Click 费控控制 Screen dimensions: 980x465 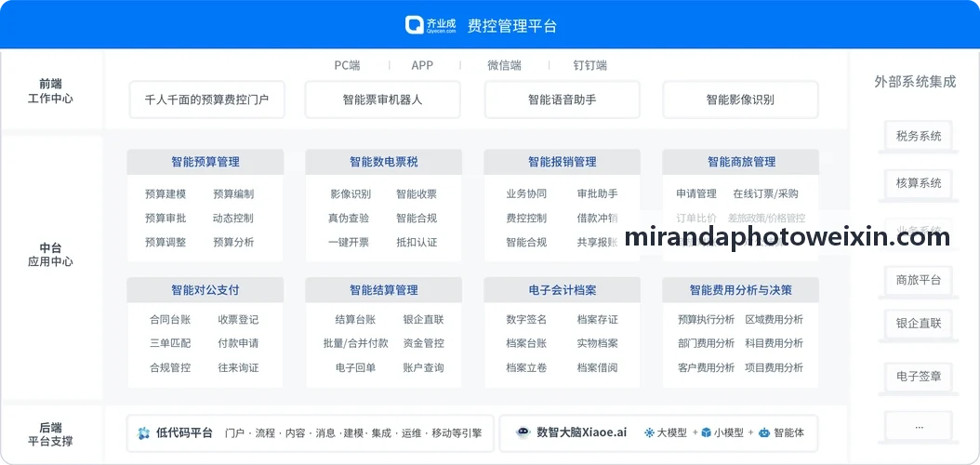point(526,219)
